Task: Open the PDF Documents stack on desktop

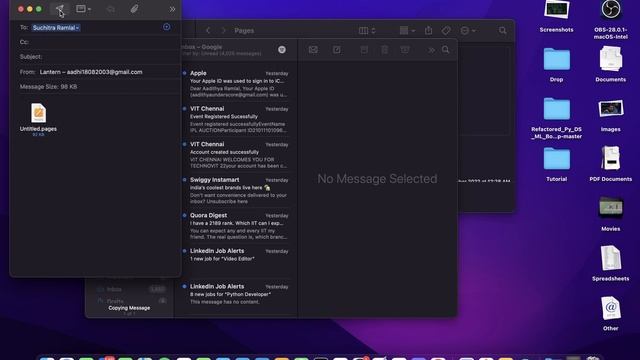Action: click(x=611, y=164)
